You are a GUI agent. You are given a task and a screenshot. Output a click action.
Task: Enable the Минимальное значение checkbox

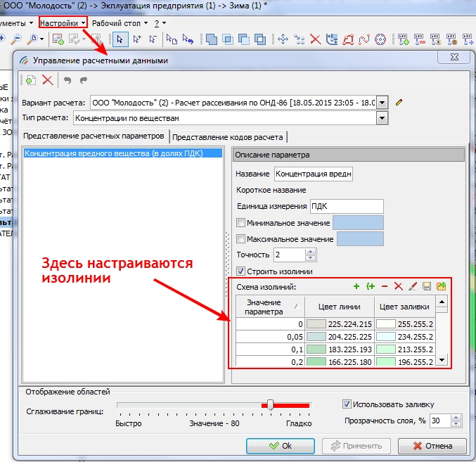pos(241,223)
